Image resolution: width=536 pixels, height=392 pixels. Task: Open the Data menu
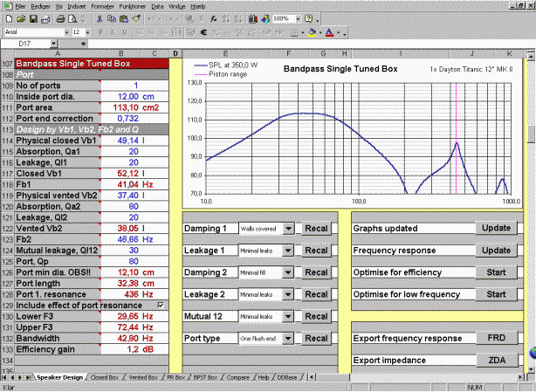[157, 6]
